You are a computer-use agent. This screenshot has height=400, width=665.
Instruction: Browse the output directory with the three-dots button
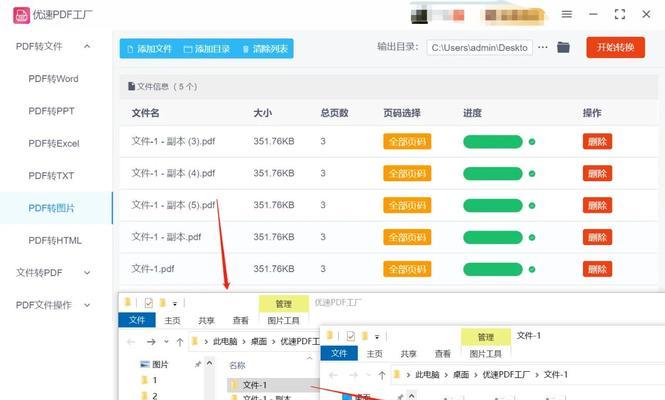pyautogui.click(x=543, y=48)
